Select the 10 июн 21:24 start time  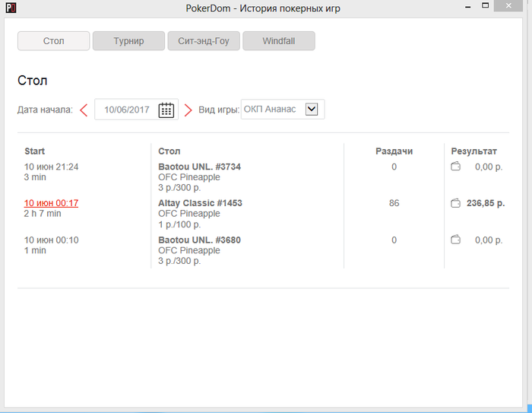(x=51, y=167)
